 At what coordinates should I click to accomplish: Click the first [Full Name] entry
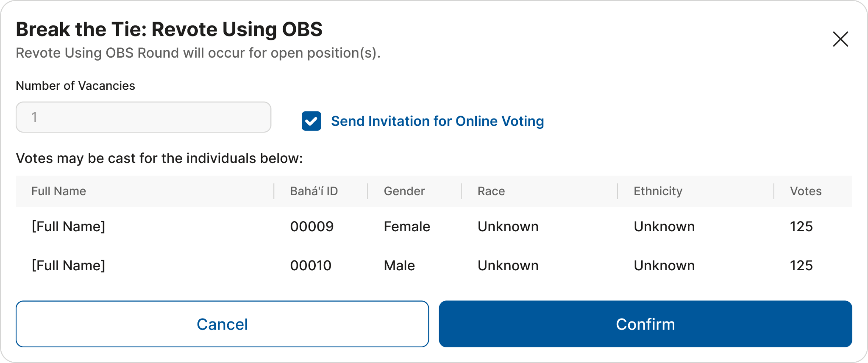click(68, 227)
